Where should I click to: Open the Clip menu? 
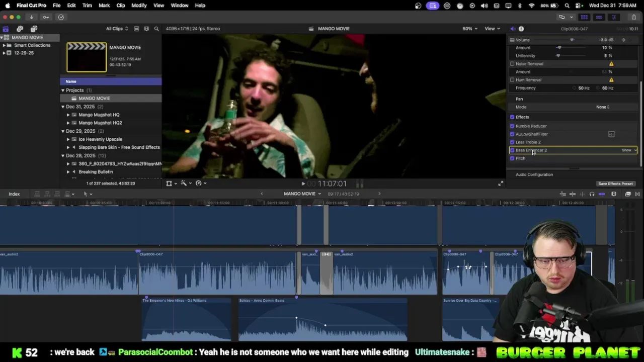pos(121,6)
